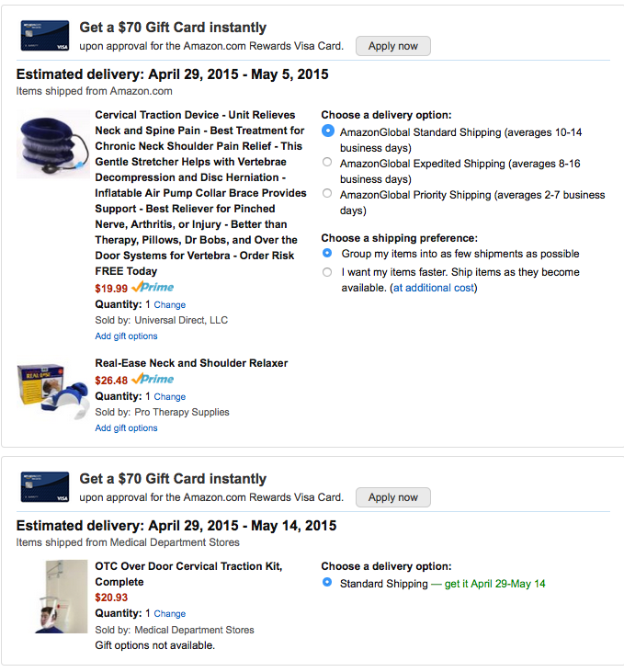Open the OTC Over Door Traction Kit image
The width and height of the screenshot is (624, 672).
[x=51, y=596]
